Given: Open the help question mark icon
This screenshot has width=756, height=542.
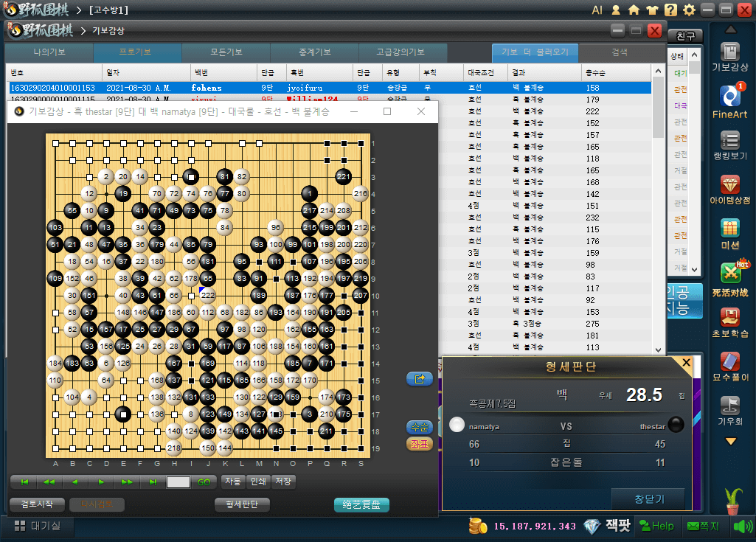Looking at the screenshot, I should point(670,10).
